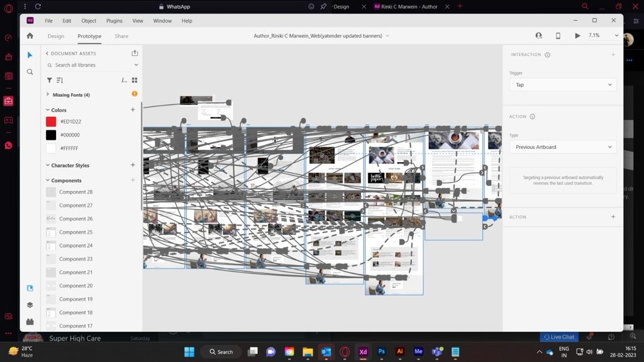This screenshot has width=644, height=362.
Task: Click the invite to document icon
Action: coord(538,36)
